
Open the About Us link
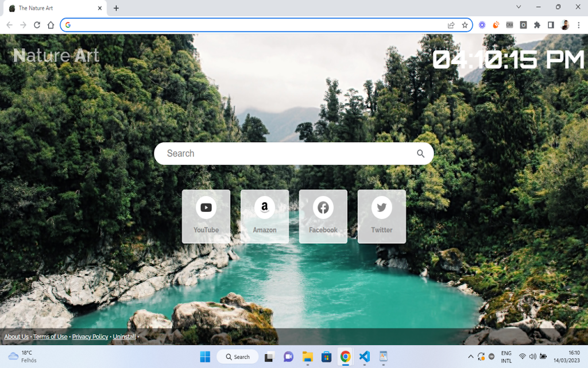pyautogui.click(x=16, y=336)
